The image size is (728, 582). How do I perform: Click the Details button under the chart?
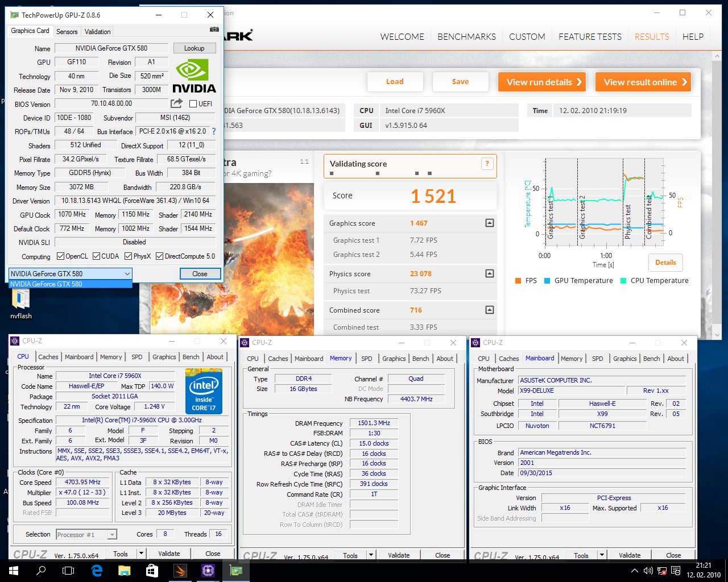coord(665,263)
